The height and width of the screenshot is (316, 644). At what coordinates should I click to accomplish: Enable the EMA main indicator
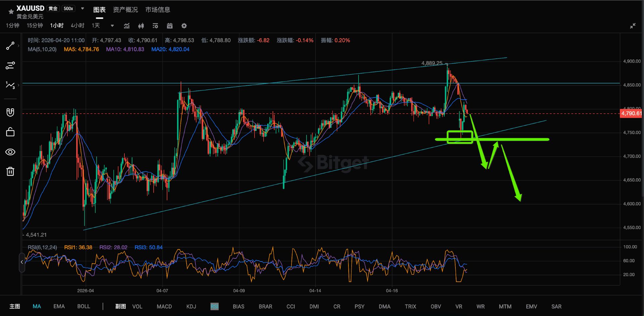(x=59, y=306)
